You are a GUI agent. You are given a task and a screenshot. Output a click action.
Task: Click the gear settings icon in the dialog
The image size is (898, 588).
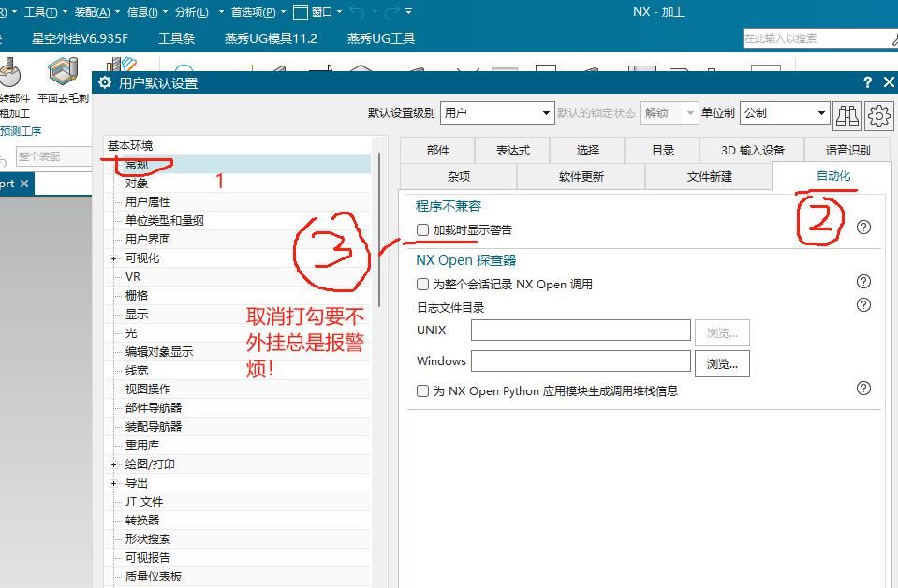878,114
